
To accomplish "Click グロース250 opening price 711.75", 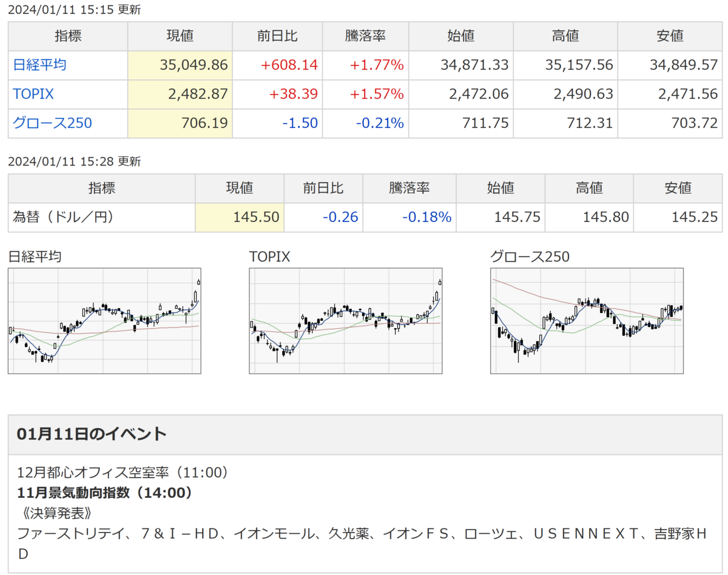I will (485, 123).
